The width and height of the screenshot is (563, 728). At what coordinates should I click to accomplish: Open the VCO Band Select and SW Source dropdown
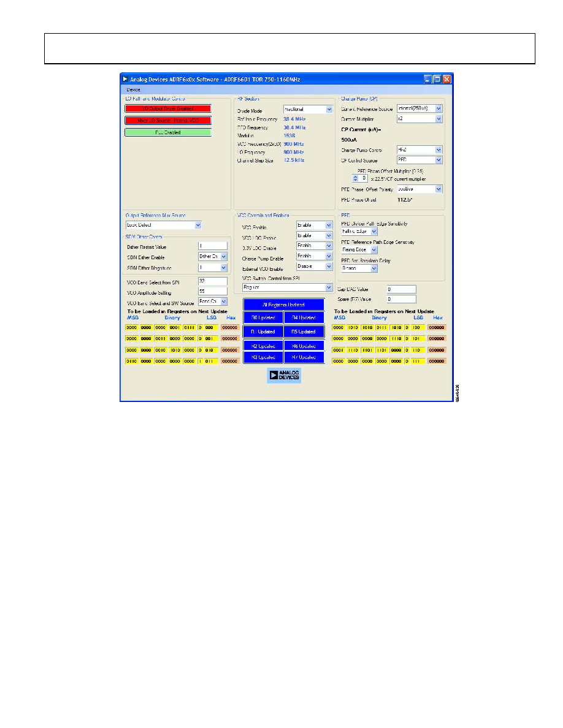(213, 301)
